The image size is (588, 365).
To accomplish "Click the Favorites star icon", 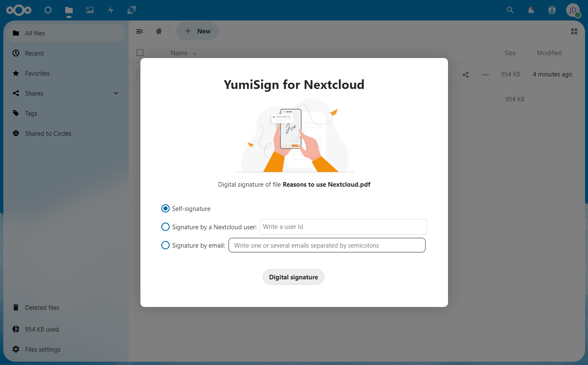I will tap(16, 73).
